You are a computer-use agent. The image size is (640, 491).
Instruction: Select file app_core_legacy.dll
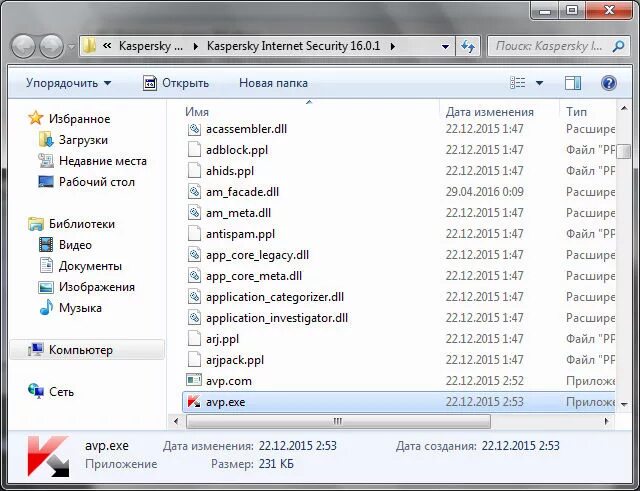coord(257,255)
